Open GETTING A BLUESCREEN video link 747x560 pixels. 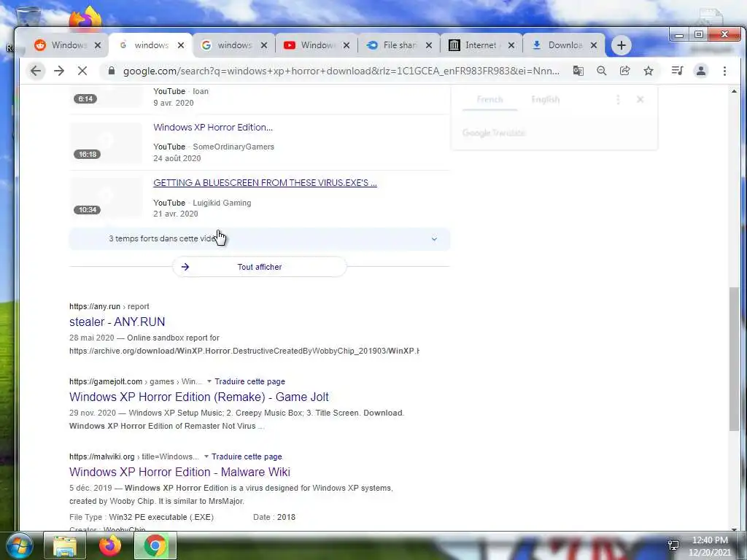point(265,183)
